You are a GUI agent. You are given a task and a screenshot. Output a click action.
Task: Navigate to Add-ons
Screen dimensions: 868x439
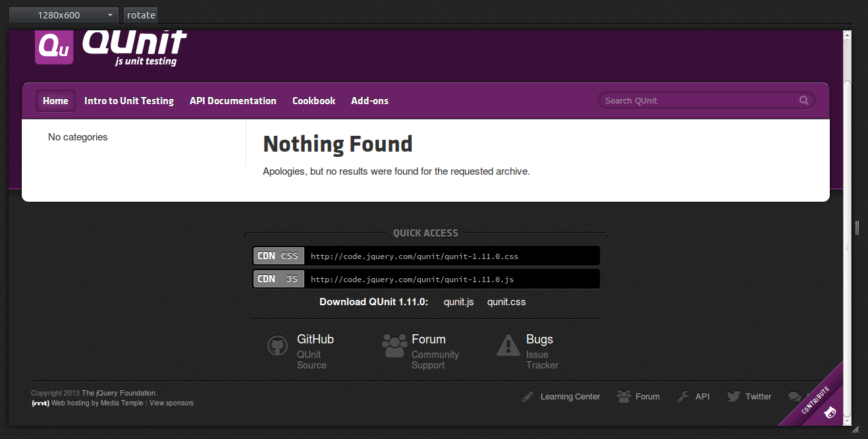pyautogui.click(x=369, y=101)
